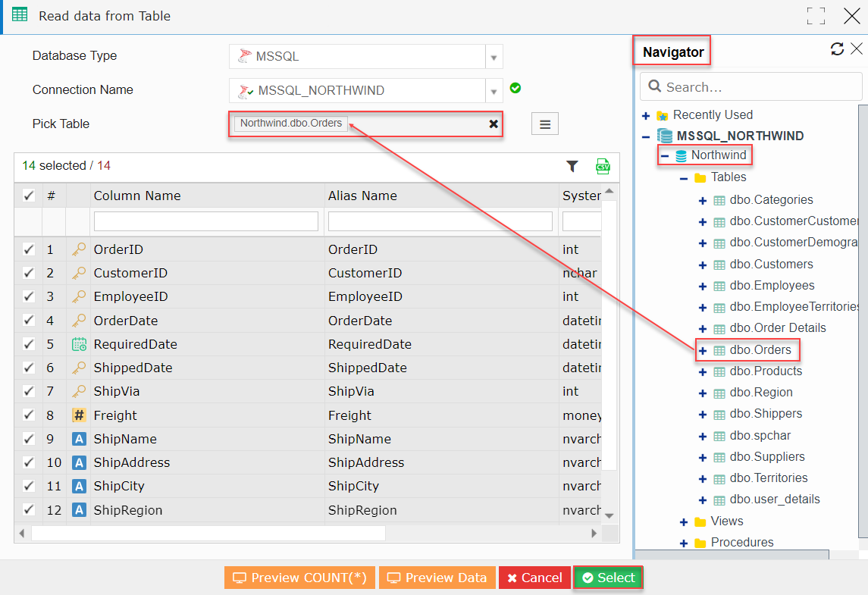Click the Navigator refresh icon
868x595 pixels.
click(837, 49)
